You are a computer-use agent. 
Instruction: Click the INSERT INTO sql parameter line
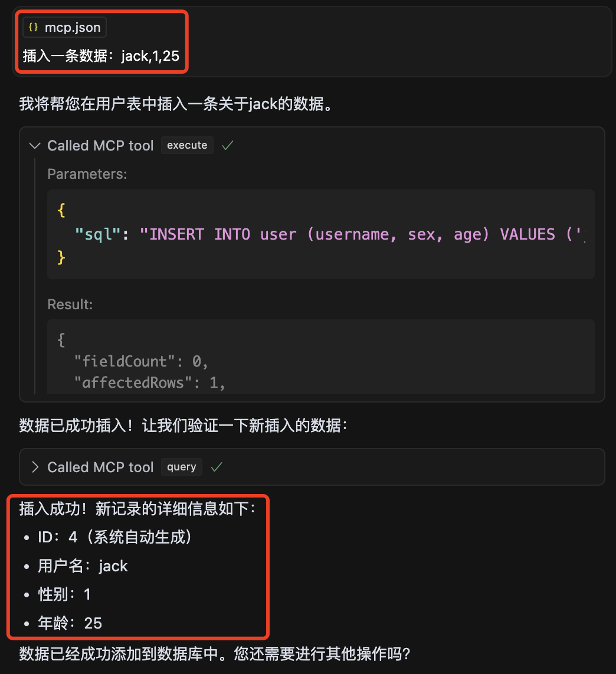[x=329, y=234]
